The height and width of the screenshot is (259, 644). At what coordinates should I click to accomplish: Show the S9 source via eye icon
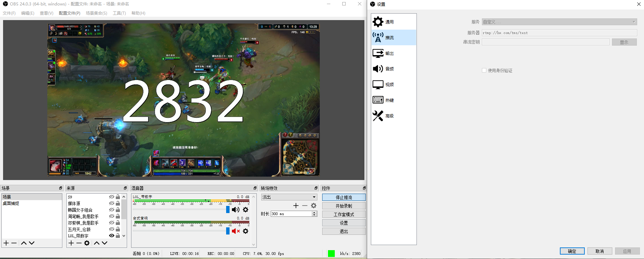coord(112,197)
